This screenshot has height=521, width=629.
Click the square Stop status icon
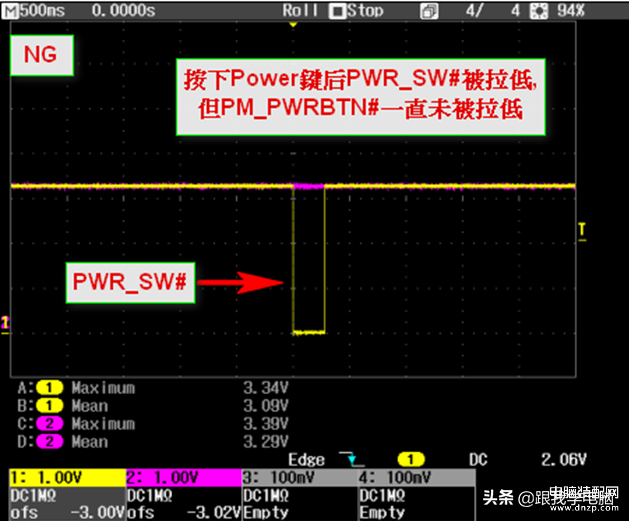coord(337,11)
